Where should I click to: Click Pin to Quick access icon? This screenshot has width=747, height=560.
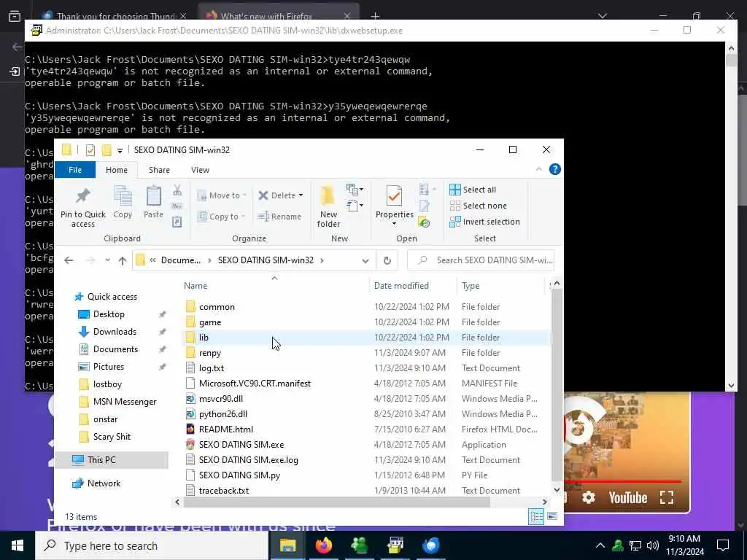pos(83,195)
